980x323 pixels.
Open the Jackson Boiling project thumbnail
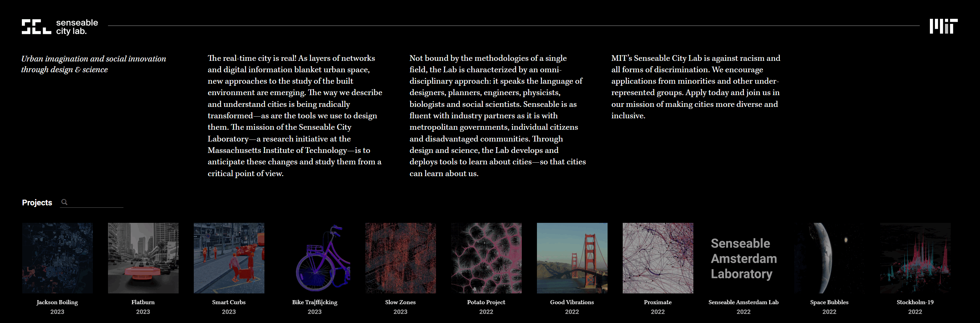pyautogui.click(x=57, y=258)
